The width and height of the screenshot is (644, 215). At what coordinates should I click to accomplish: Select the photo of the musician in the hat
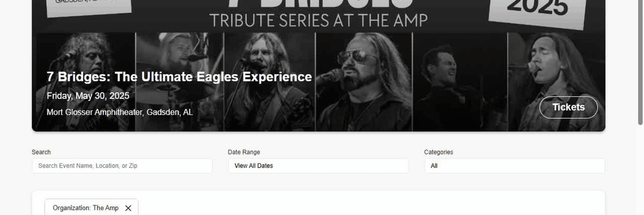pos(180,59)
